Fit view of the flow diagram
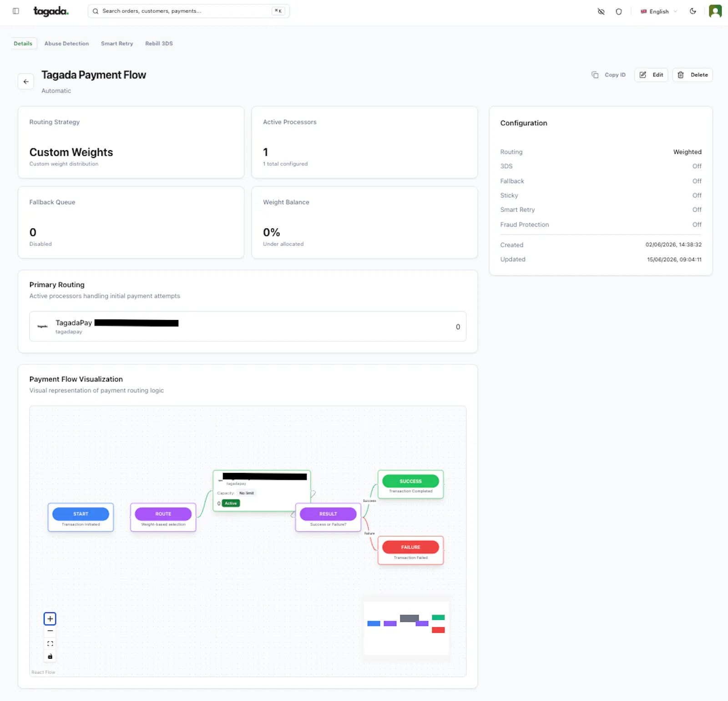728x701 pixels. (50, 644)
